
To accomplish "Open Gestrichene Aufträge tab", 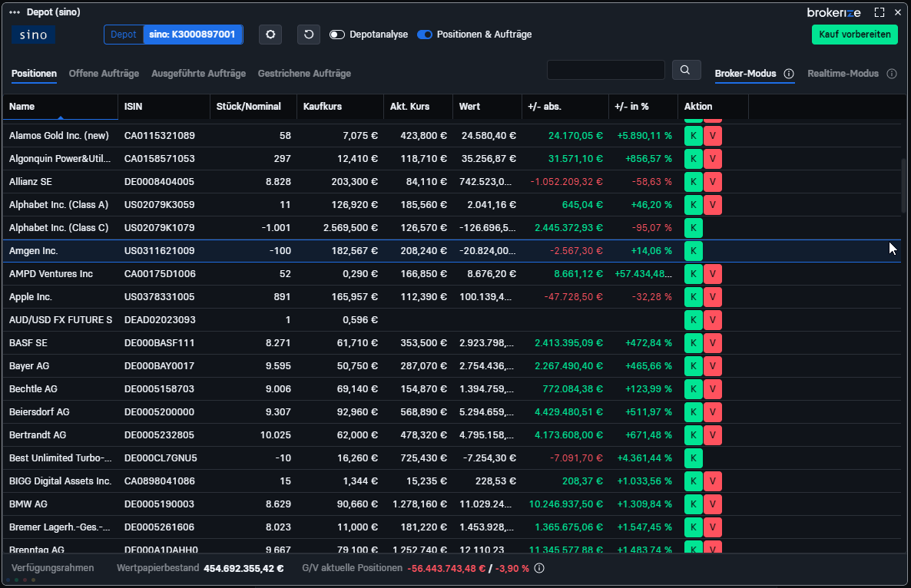I will pyautogui.click(x=304, y=74).
